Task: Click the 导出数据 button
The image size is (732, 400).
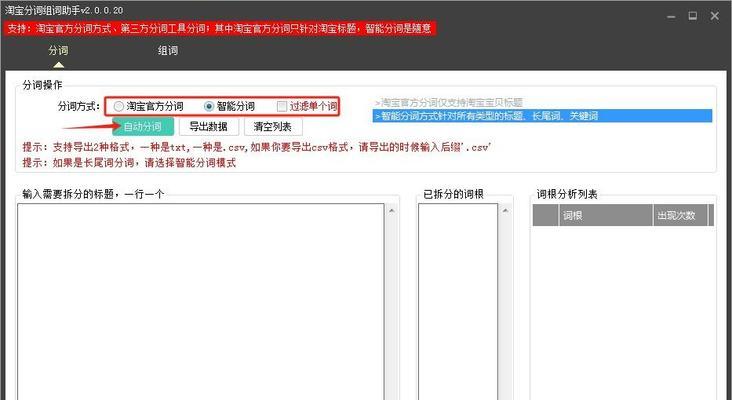Action: (209, 126)
